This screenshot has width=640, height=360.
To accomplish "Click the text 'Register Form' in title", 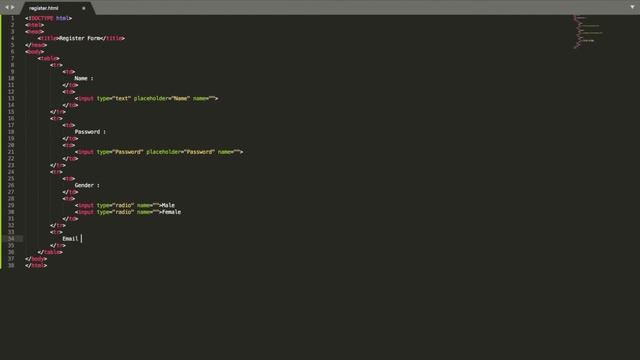I will tap(80, 38).
